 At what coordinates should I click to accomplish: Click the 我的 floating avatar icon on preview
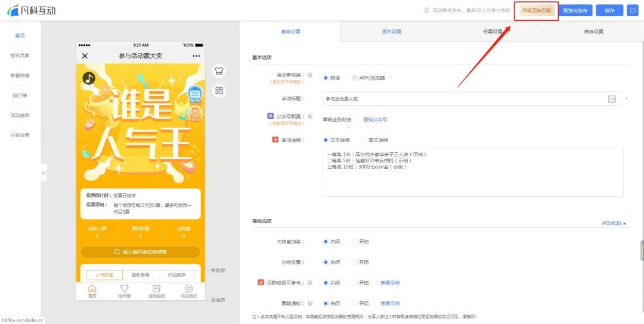pos(195,115)
